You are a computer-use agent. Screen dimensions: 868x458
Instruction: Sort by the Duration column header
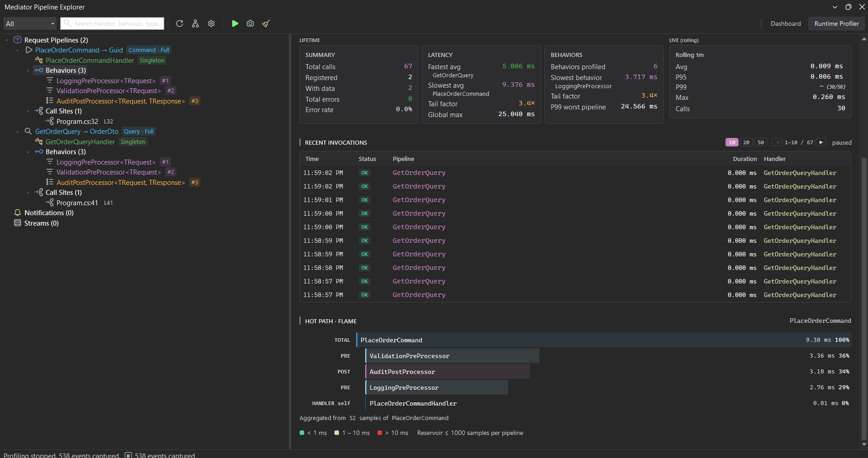click(x=744, y=159)
